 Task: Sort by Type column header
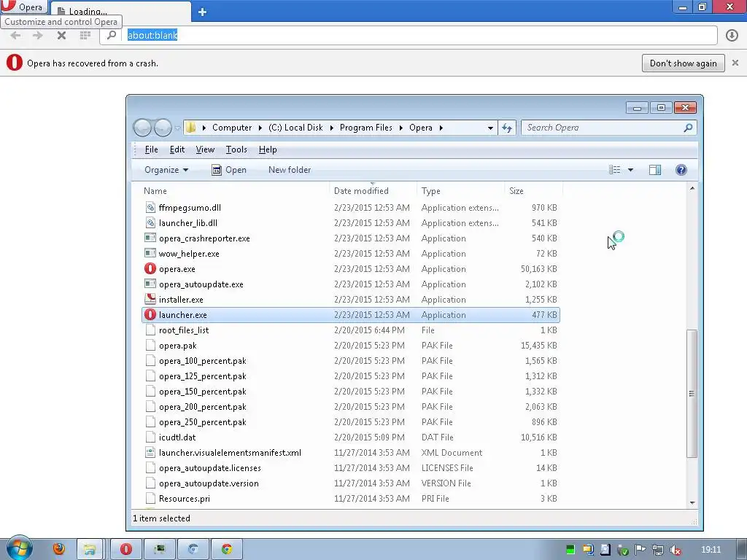tap(430, 191)
